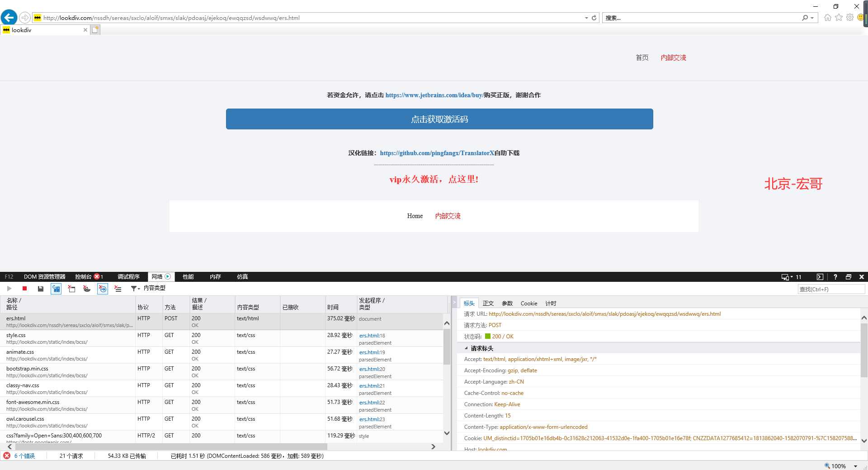
Task: Open the emulation display settings icon
Action: click(x=787, y=277)
